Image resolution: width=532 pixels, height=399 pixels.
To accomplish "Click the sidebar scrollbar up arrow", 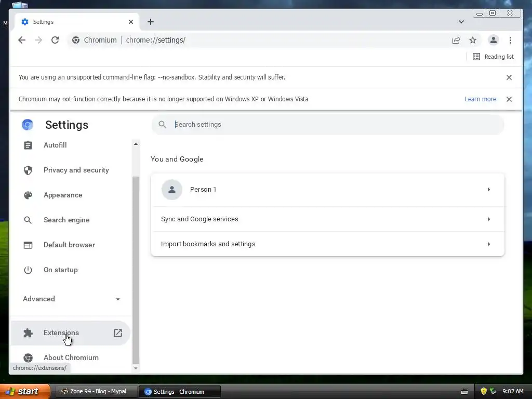I will click(x=136, y=144).
